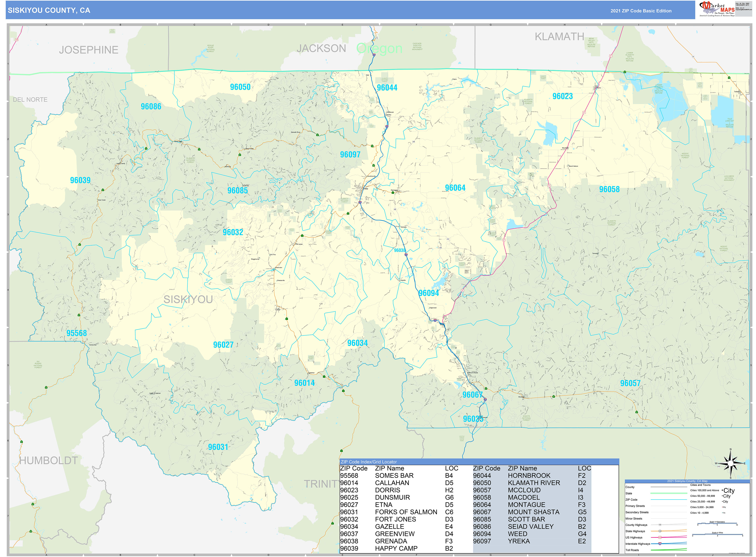Screen dimensions: 756x557
Task: Select ZIP code label 96039 on map
Action: (x=80, y=180)
